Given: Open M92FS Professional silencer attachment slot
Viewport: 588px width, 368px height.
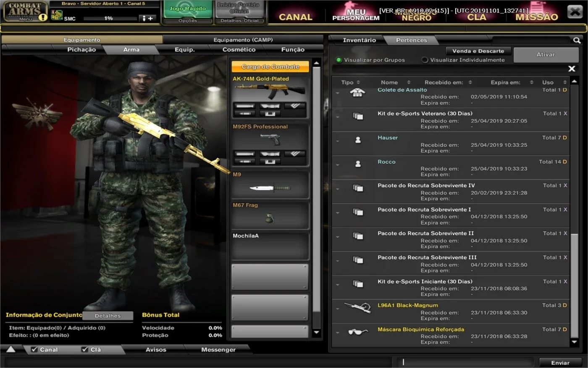Looking at the screenshot, I should pos(244,154).
